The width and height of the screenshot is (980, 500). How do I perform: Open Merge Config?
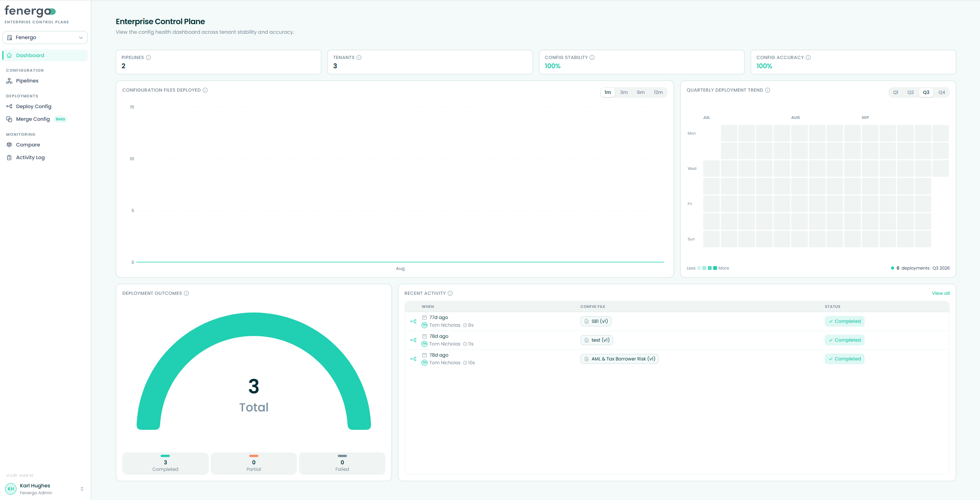[x=45, y=119]
